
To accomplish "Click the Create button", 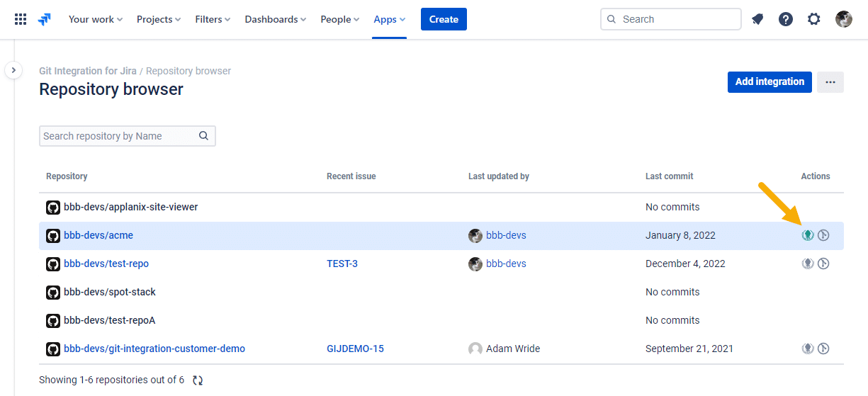I will coord(444,19).
